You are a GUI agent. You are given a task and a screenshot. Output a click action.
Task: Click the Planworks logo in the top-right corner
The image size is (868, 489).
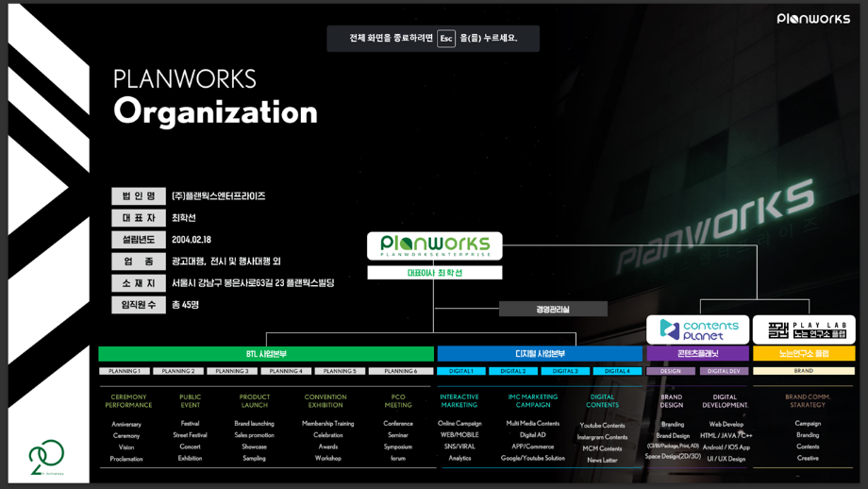[813, 19]
